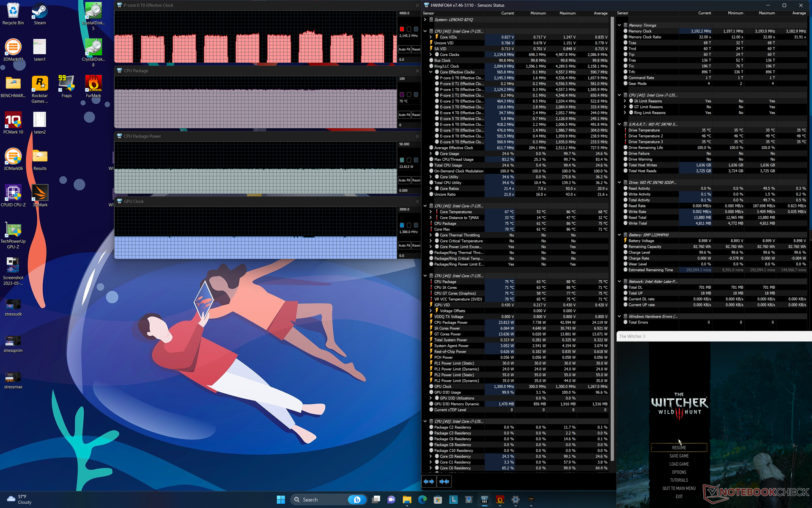Viewport: 812px width, 508px height.
Task: Pick teal color swatch in CPU Package Power graph
Action: (402, 160)
